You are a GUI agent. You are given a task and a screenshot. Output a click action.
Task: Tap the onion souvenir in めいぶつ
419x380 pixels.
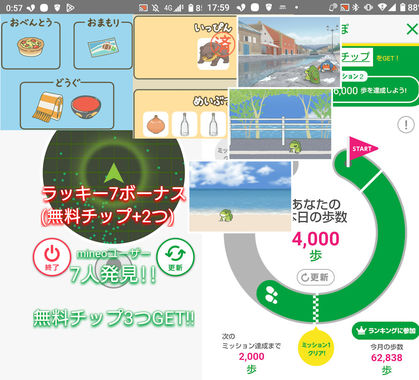[156, 124]
